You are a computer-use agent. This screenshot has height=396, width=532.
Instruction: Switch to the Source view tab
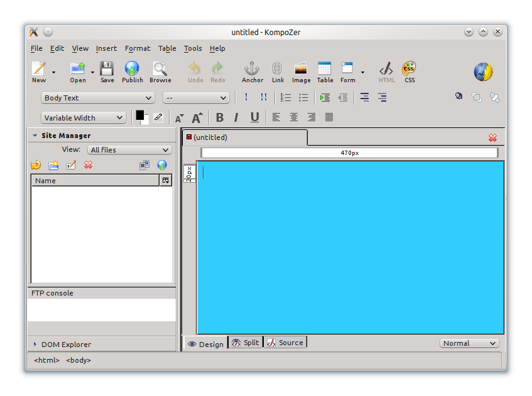[285, 343]
